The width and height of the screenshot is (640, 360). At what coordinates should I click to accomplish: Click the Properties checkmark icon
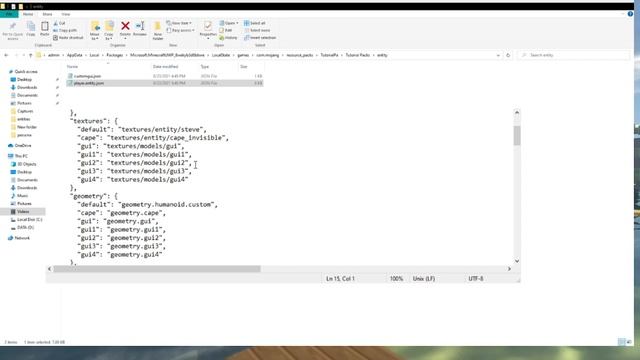(208, 26)
